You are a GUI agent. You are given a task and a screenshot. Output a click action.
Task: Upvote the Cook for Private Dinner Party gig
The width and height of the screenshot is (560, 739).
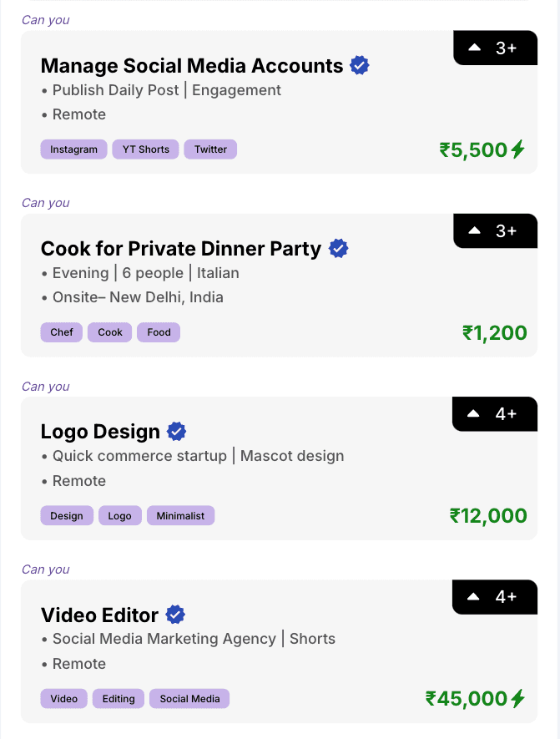coord(474,230)
